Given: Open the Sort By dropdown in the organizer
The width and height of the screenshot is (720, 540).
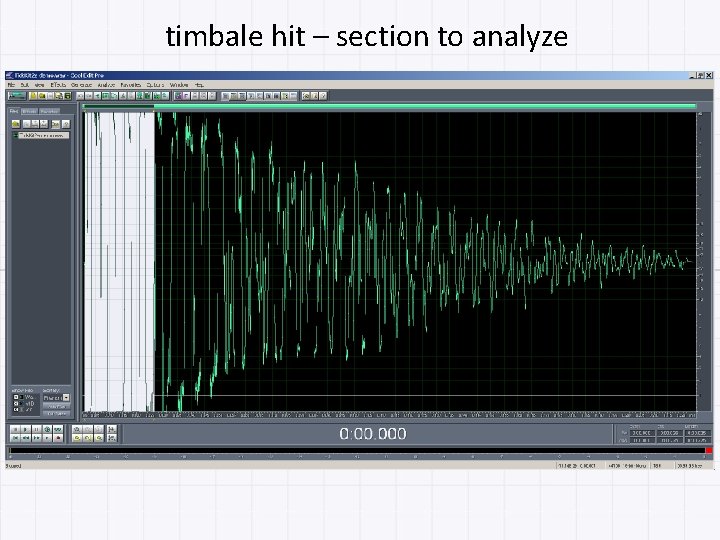Looking at the screenshot, I should tap(56, 398).
